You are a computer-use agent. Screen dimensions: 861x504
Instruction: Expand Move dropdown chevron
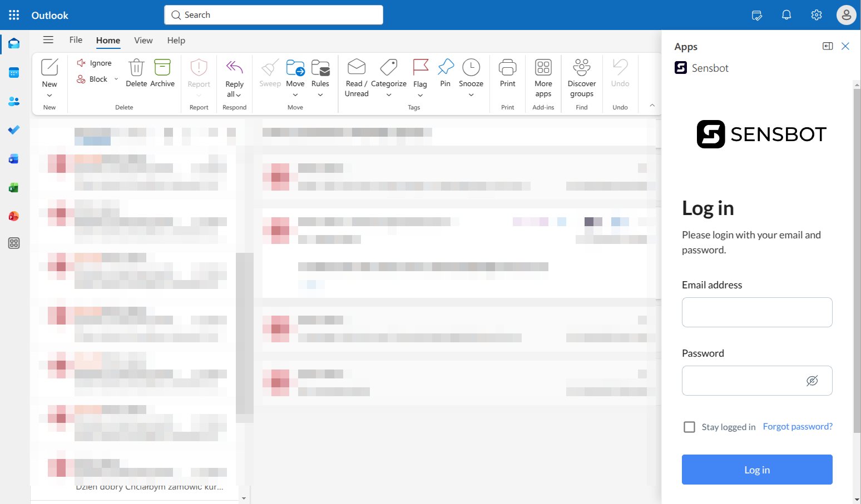[295, 95]
